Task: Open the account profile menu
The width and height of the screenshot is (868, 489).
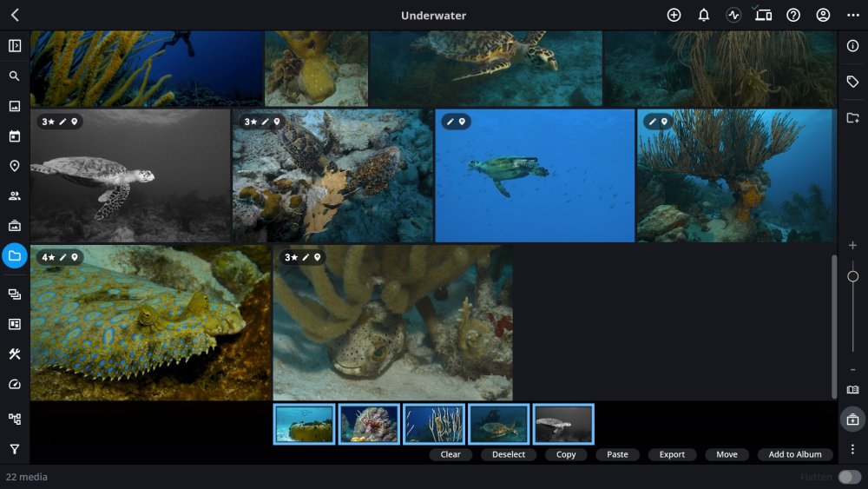Action: pyautogui.click(x=823, y=16)
